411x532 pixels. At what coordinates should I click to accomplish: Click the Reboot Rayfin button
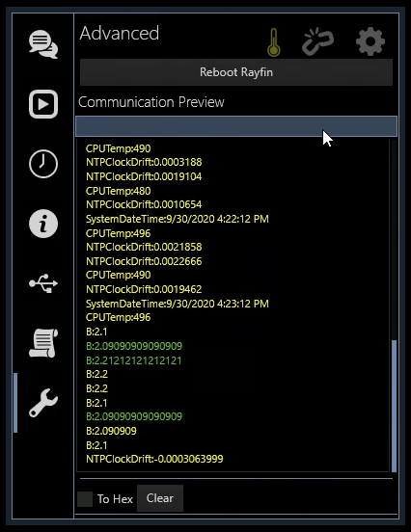(x=236, y=72)
